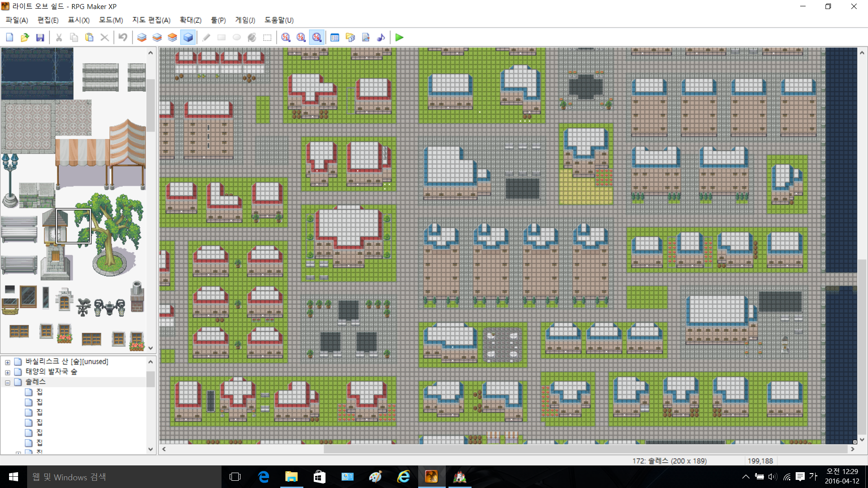The height and width of the screenshot is (488, 868).
Task: Click the Paste clipboard icon
Action: 90,38
